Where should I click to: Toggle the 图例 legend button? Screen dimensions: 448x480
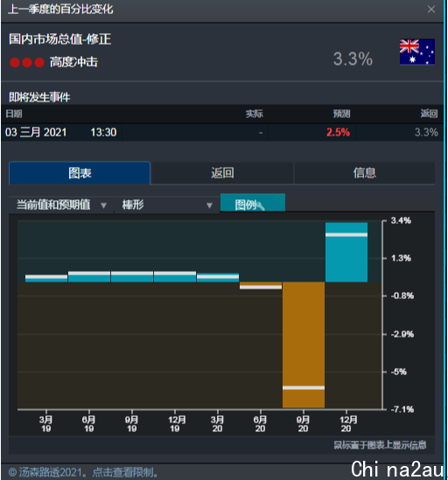pos(253,203)
